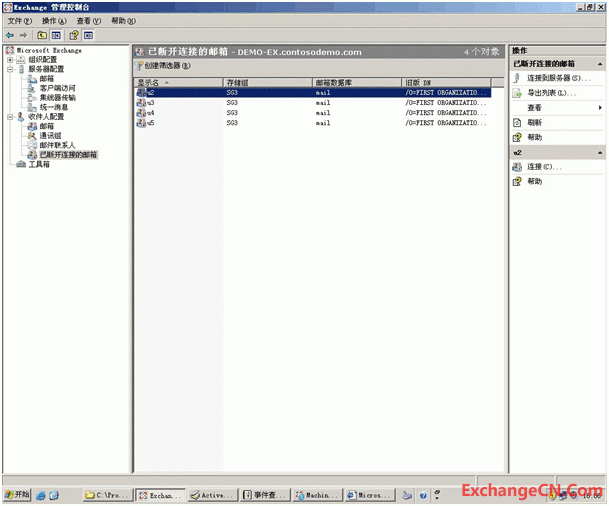
Task: Open the 操作(A) menu
Action: point(54,20)
